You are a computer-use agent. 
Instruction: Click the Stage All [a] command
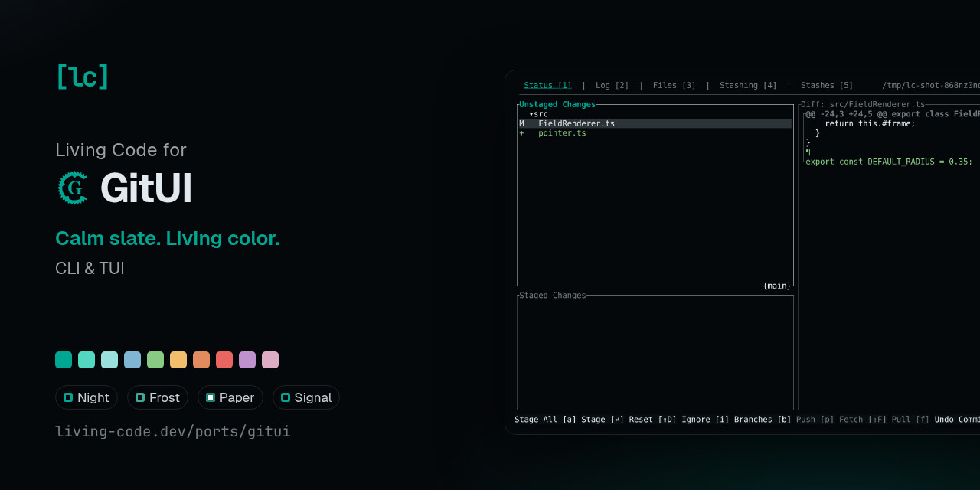[545, 420]
